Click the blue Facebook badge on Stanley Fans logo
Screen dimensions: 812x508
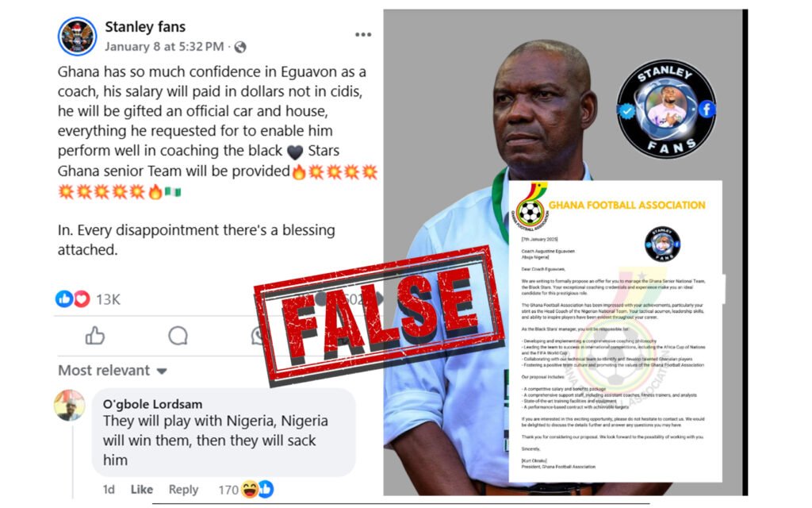707,109
